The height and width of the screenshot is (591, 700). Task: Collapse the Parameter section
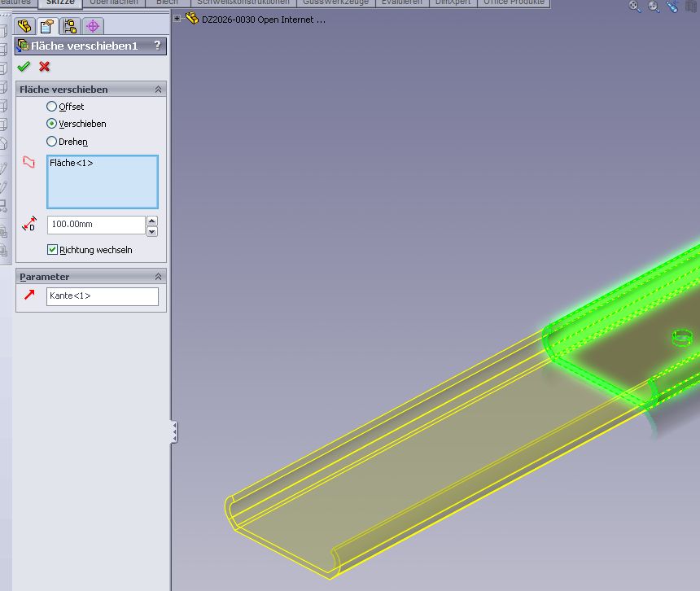[158, 277]
